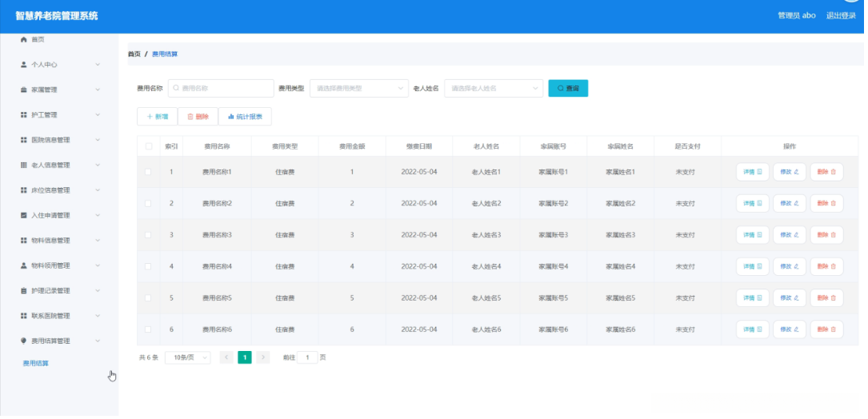The height and width of the screenshot is (419, 868).
Task: Click the icon beside 老人信息管理
Action: tap(23, 165)
